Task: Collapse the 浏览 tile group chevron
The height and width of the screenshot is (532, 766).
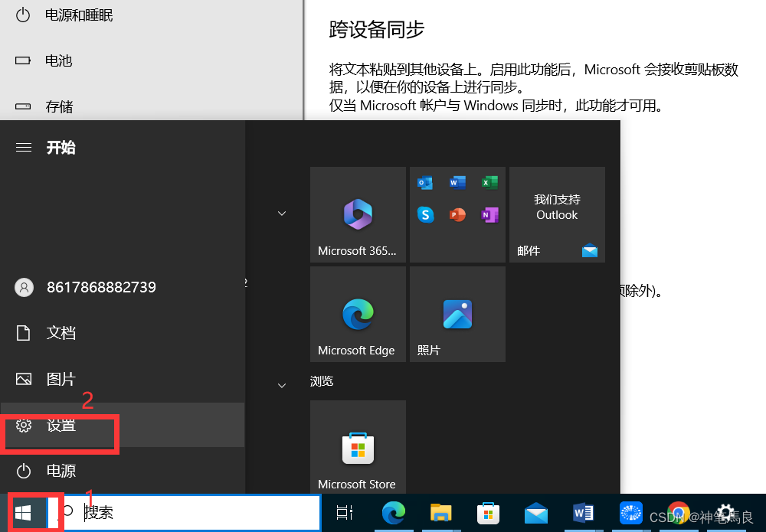Action: tap(282, 385)
